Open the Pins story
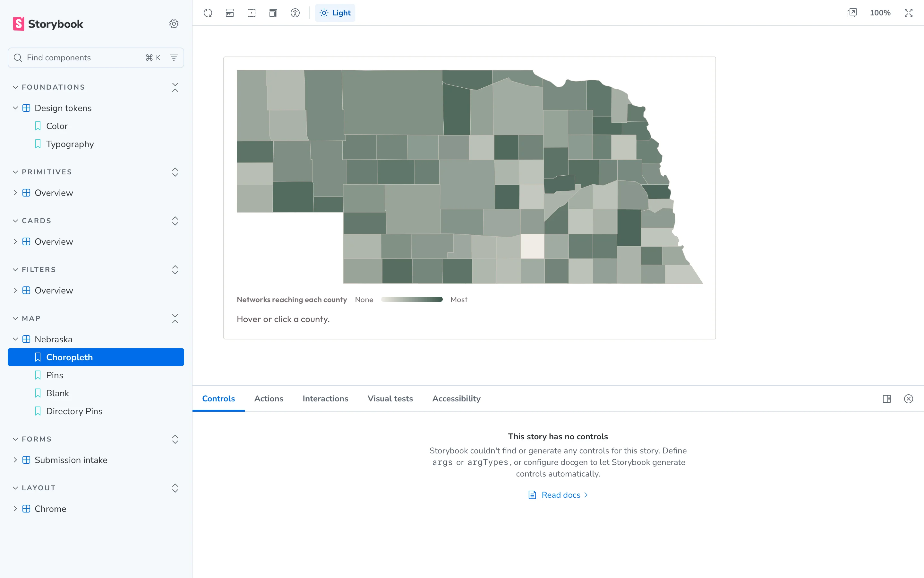 pyautogui.click(x=55, y=375)
